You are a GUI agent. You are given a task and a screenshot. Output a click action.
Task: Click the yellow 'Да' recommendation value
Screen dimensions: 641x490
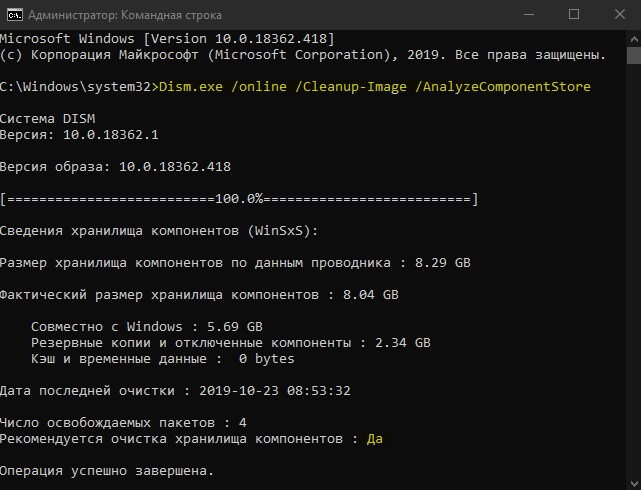click(x=374, y=439)
